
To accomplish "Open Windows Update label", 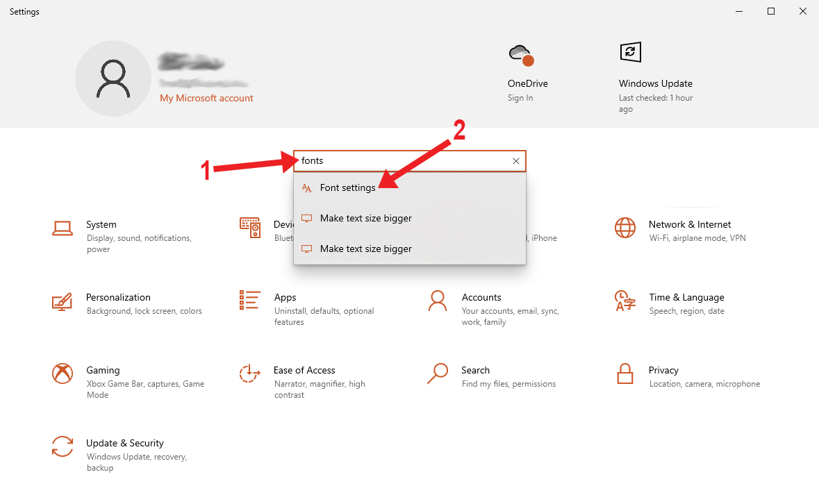I will [656, 83].
